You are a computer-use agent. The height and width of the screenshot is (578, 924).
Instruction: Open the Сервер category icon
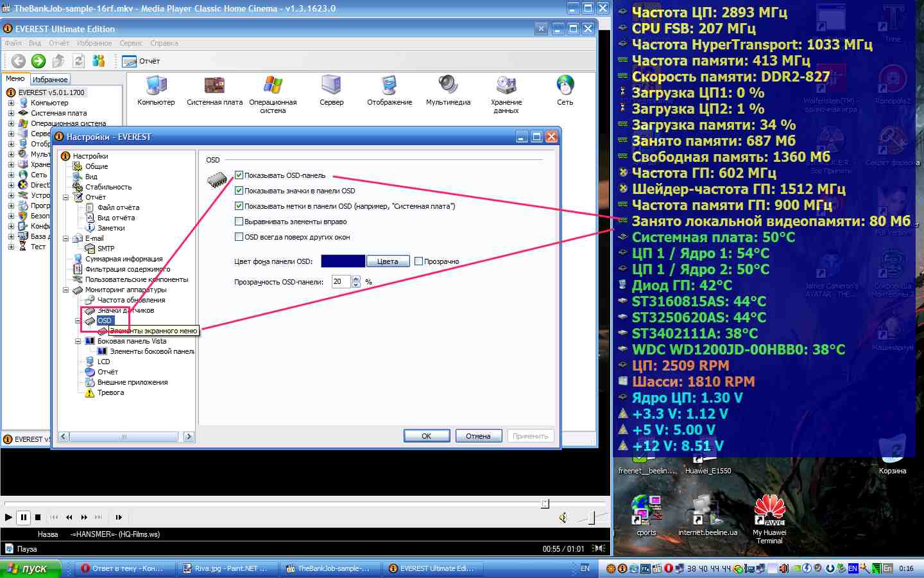[x=331, y=91]
